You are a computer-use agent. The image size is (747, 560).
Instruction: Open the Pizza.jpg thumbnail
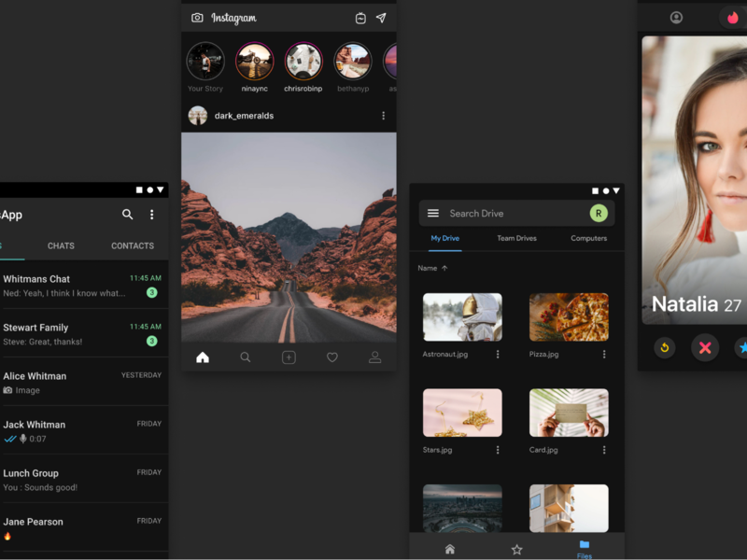tap(569, 317)
